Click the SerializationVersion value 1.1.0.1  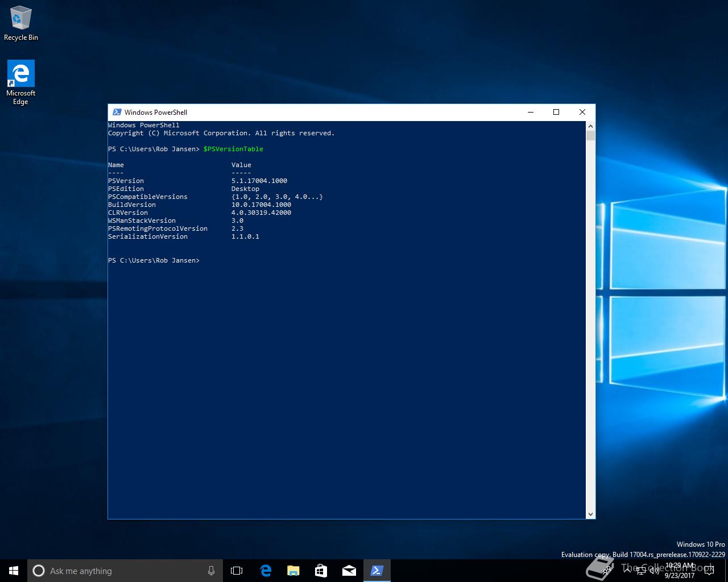pyautogui.click(x=245, y=236)
